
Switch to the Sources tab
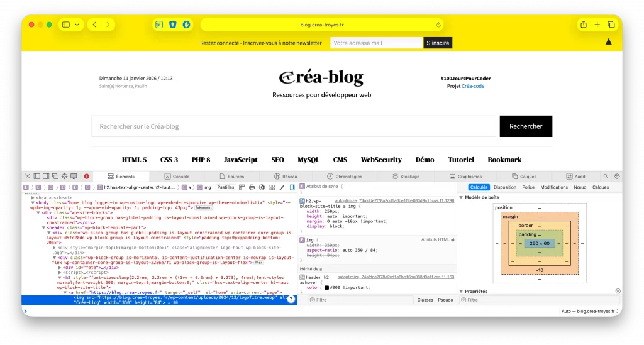(231, 177)
